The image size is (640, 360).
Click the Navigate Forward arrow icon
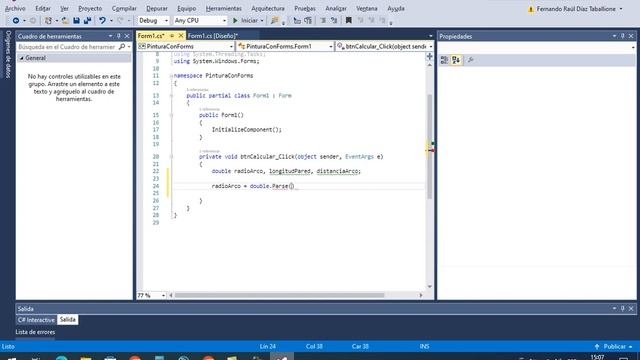(33, 20)
